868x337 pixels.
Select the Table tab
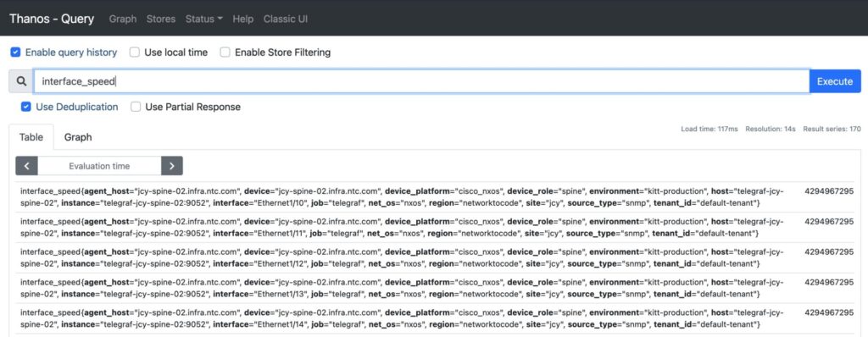pyautogui.click(x=31, y=137)
